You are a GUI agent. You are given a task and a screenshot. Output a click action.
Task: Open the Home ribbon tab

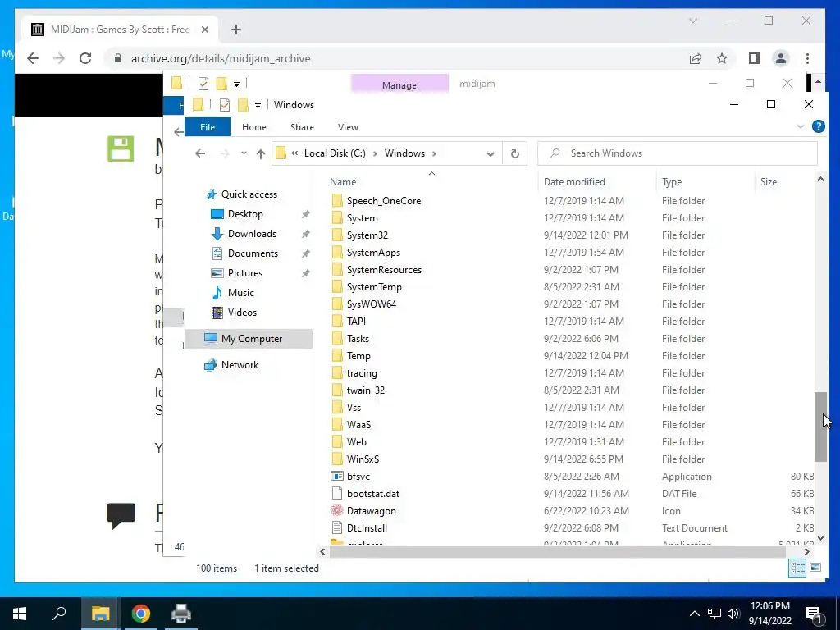click(254, 127)
